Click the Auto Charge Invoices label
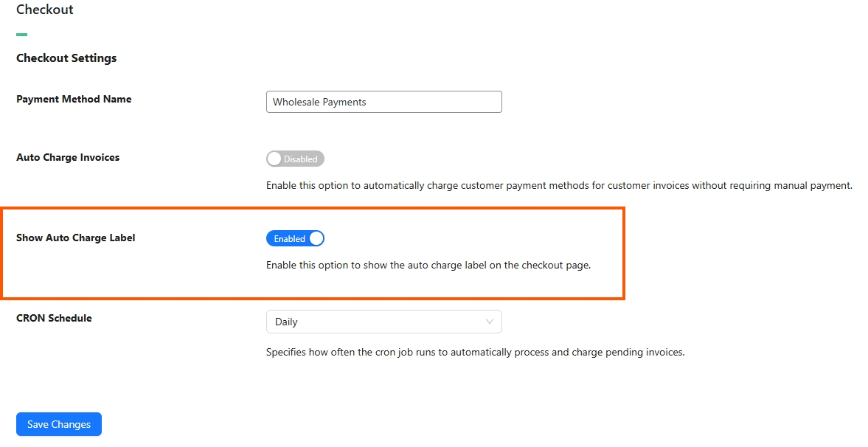This screenshot has width=868, height=447. tap(68, 157)
